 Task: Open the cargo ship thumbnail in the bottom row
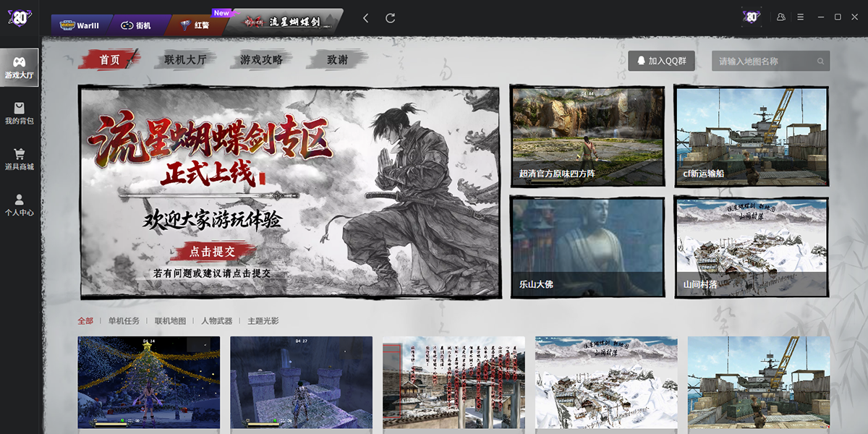tap(759, 383)
